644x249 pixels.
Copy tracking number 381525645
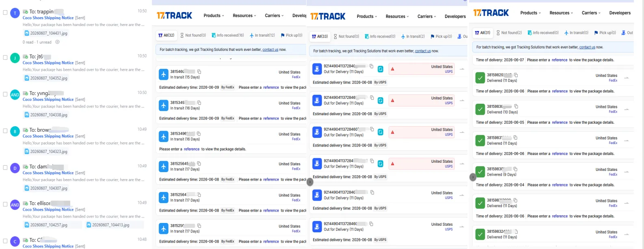tap(199, 164)
